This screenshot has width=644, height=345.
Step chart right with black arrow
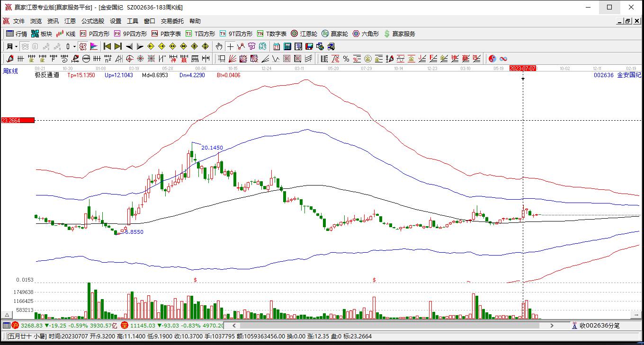click(x=140, y=46)
